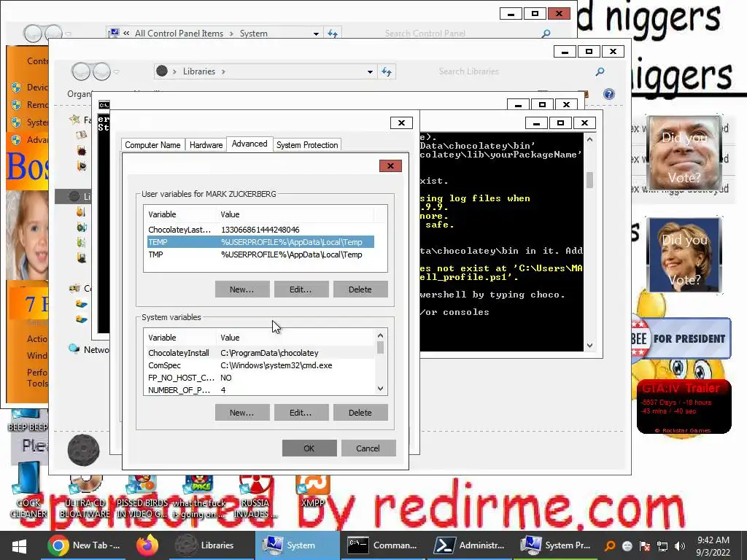Click the orange magnifier tray icon

pos(609,546)
